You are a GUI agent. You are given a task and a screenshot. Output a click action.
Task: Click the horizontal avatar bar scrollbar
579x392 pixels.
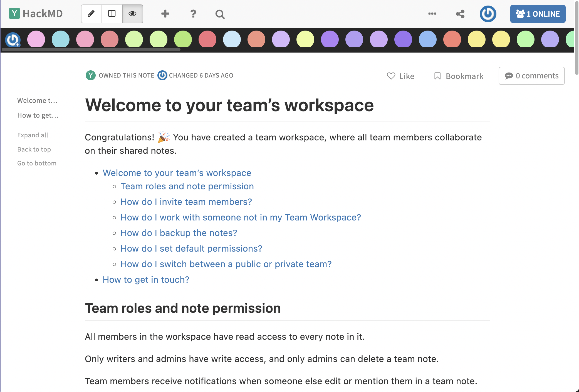[91, 49]
